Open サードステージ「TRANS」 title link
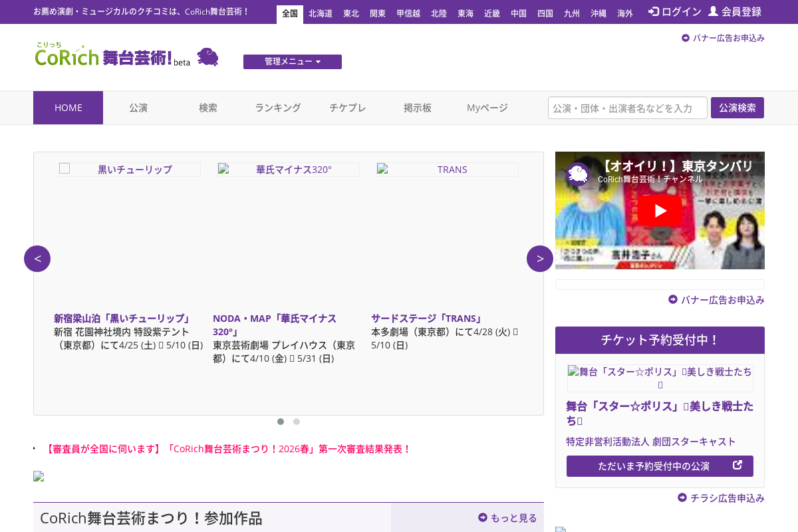798x532 pixels. pos(428,319)
